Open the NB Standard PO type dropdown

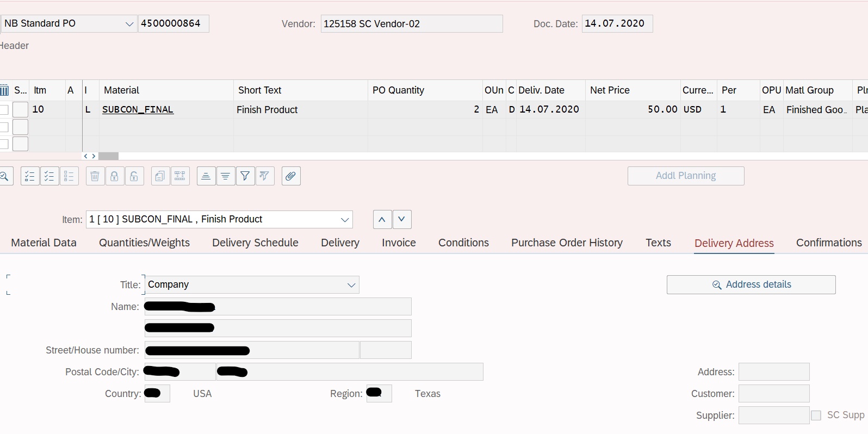point(129,24)
